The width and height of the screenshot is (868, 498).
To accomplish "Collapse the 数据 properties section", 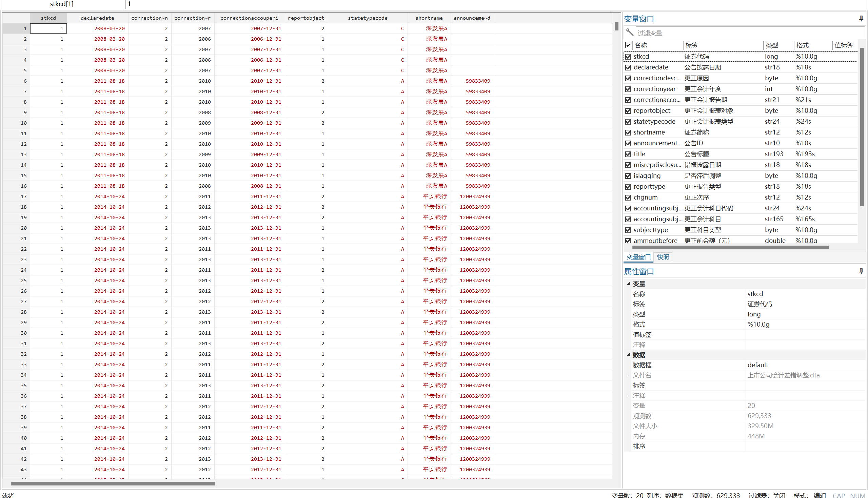I will [628, 355].
